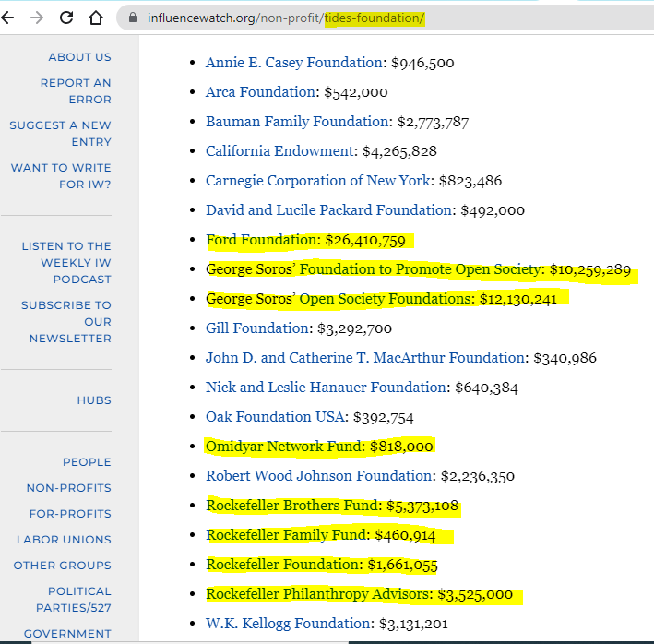The width and height of the screenshot is (654, 644).
Task: Browse the Non-Profits category
Action: tap(69, 488)
